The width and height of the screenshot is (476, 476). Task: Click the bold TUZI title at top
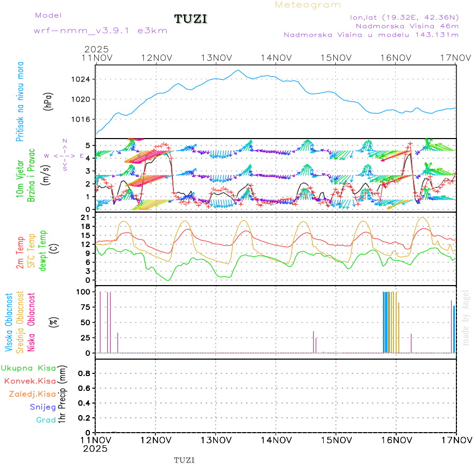[191, 20]
